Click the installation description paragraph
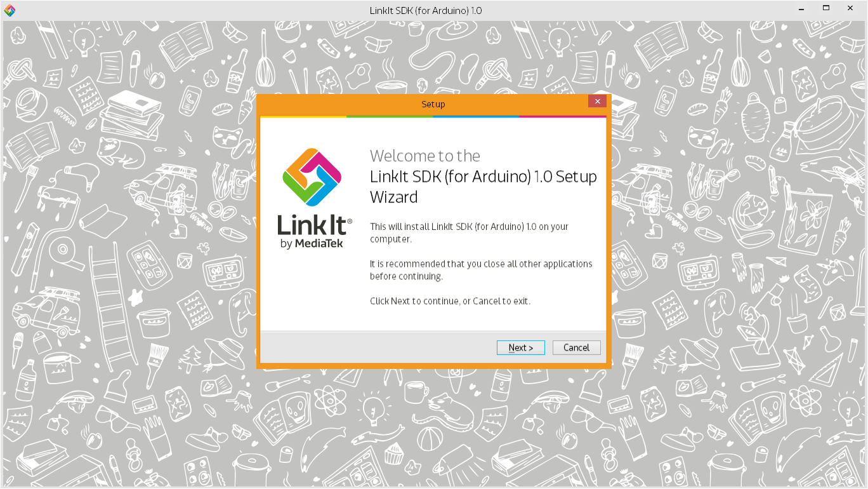Viewport: 868px width, 489px height. point(468,233)
